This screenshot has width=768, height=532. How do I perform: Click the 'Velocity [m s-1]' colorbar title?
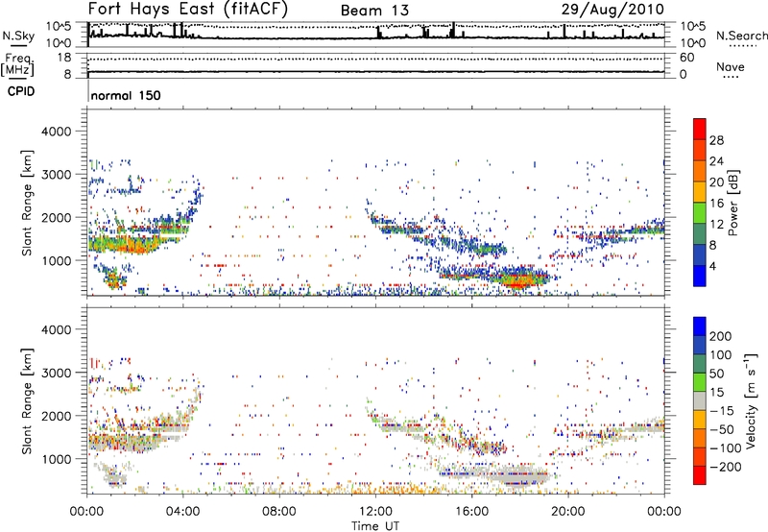750,400
